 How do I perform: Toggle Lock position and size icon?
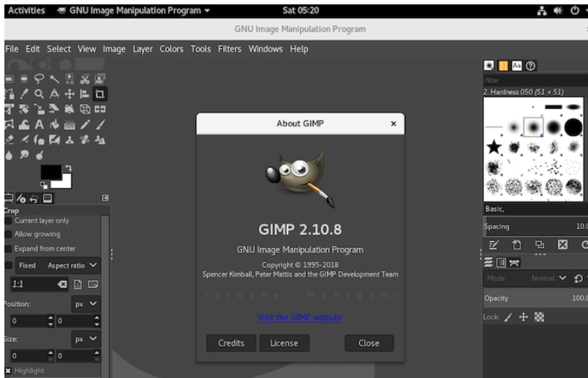pos(524,317)
